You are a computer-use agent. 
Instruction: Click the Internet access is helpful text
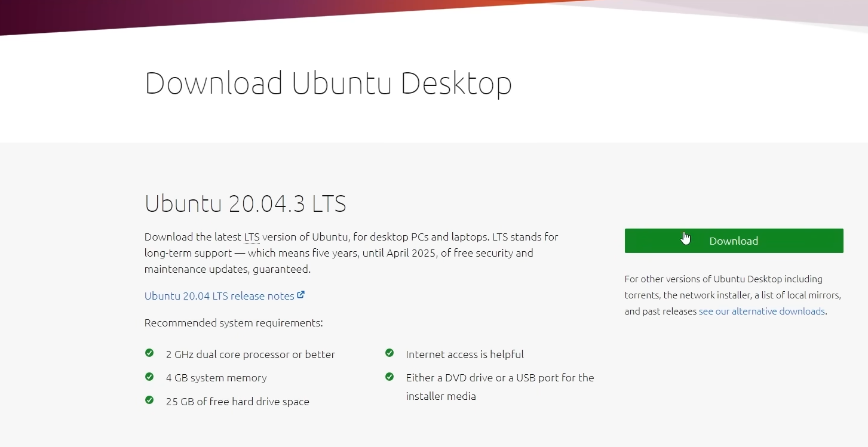(464, 354)
